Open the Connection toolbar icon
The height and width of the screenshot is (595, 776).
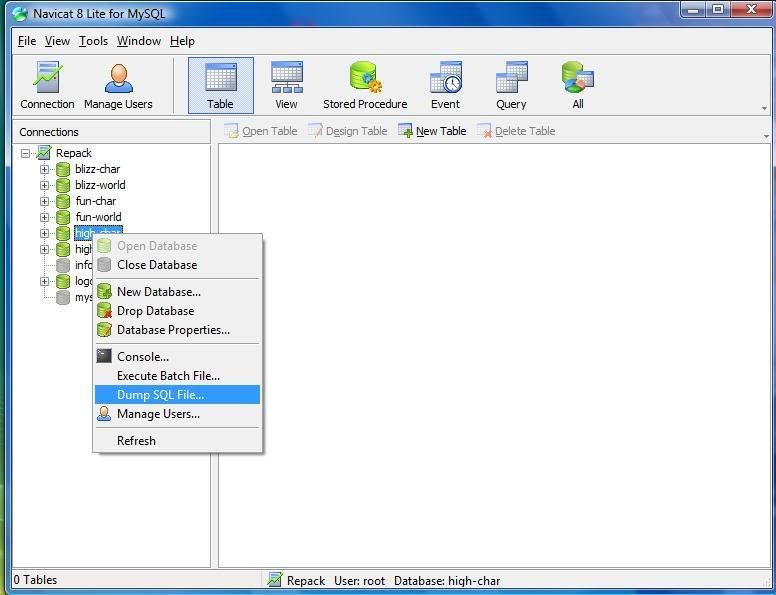tap(48, 85)
